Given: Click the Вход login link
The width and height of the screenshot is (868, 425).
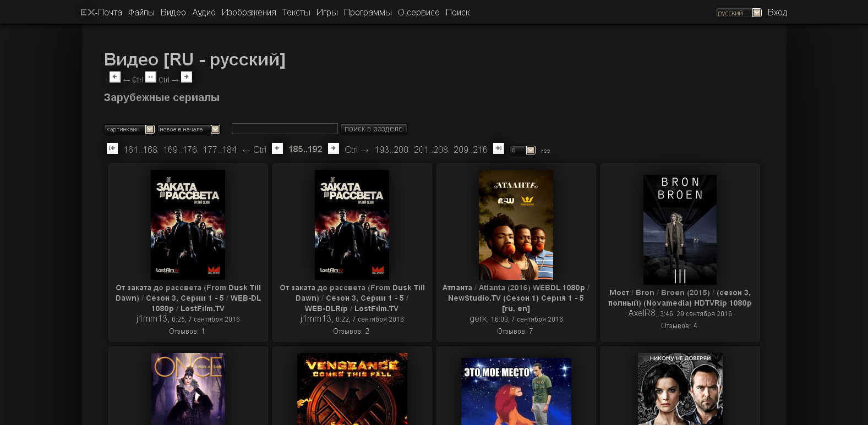Looking at the screenshot, I should pos(777,12).
